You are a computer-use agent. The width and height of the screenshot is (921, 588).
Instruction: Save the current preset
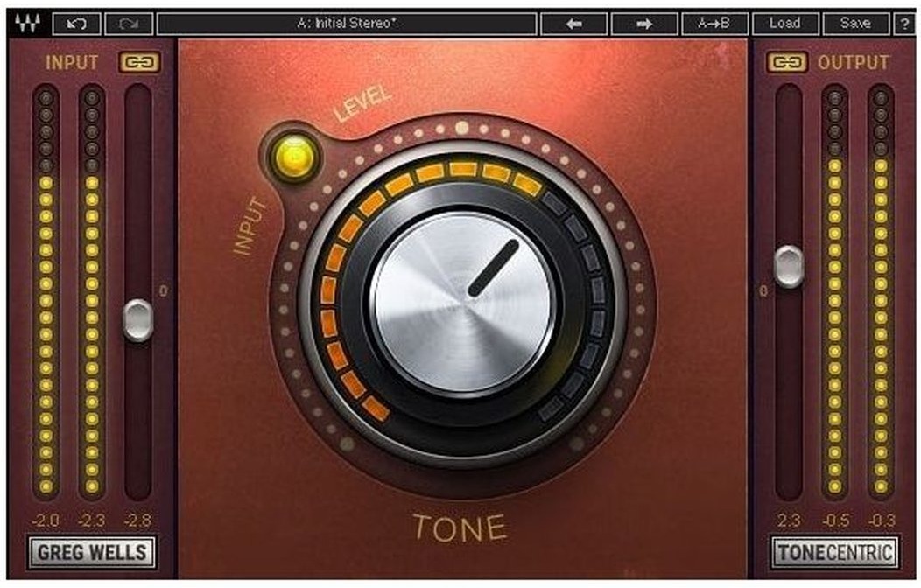855,24
